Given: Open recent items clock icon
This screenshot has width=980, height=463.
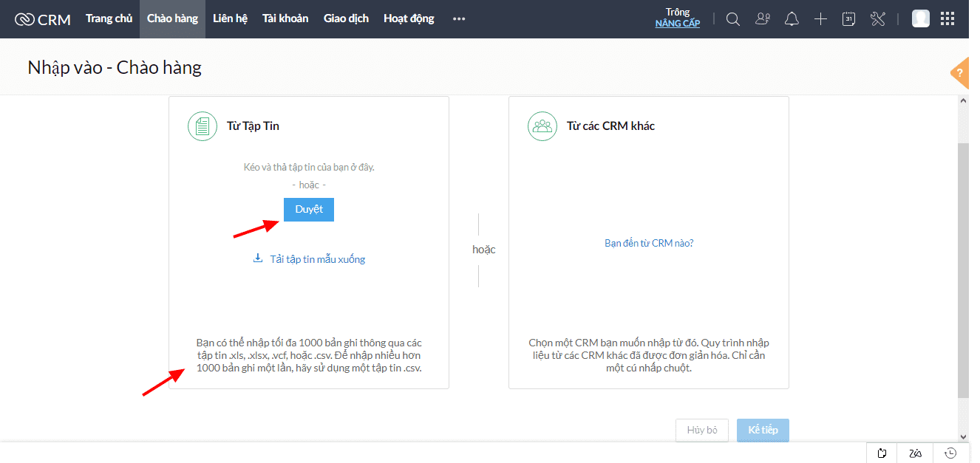Looking at the screenshot, I should click(951, 453).
